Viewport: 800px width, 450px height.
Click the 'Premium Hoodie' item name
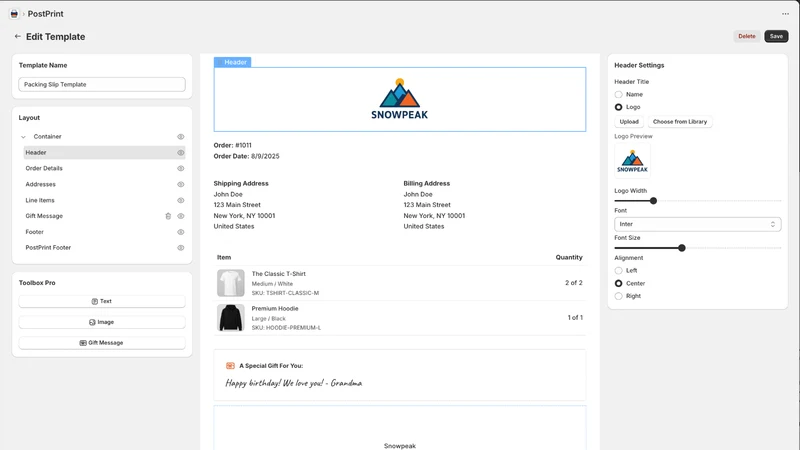[275, 309]
